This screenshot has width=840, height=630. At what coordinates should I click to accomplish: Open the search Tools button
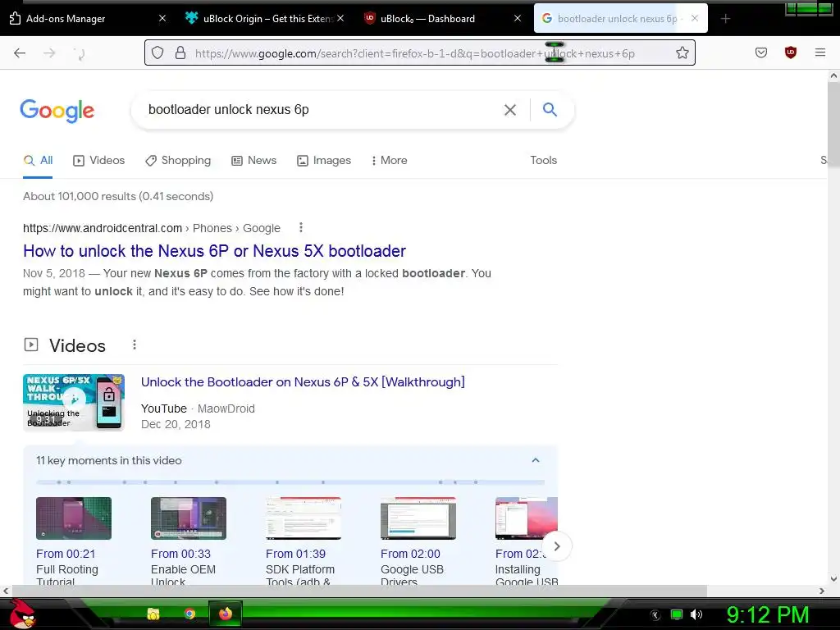543,160
